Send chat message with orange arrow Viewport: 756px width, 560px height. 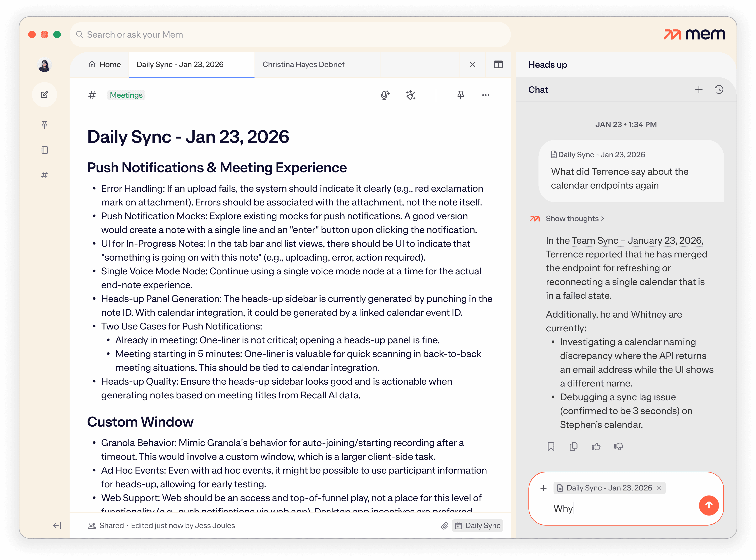(x=709, y=505)
